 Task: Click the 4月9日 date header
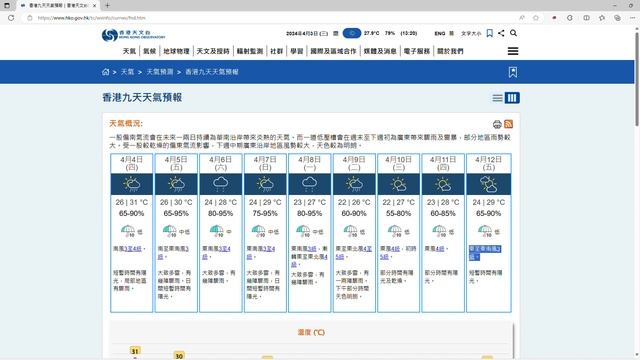(354, 163)
